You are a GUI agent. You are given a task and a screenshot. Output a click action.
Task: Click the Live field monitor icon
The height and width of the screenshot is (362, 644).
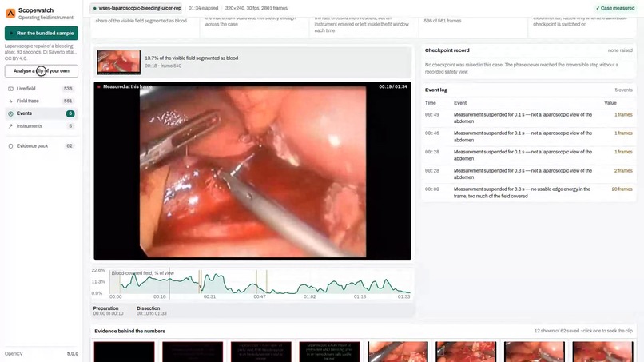10,89
